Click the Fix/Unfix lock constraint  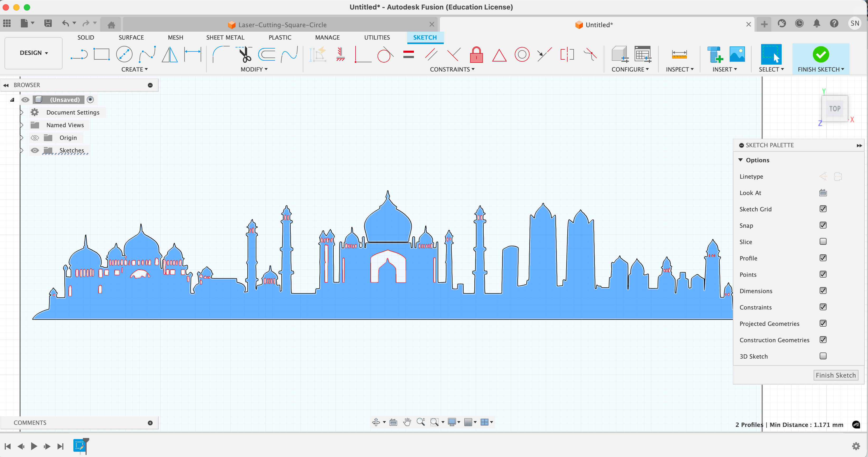[476, 54]
